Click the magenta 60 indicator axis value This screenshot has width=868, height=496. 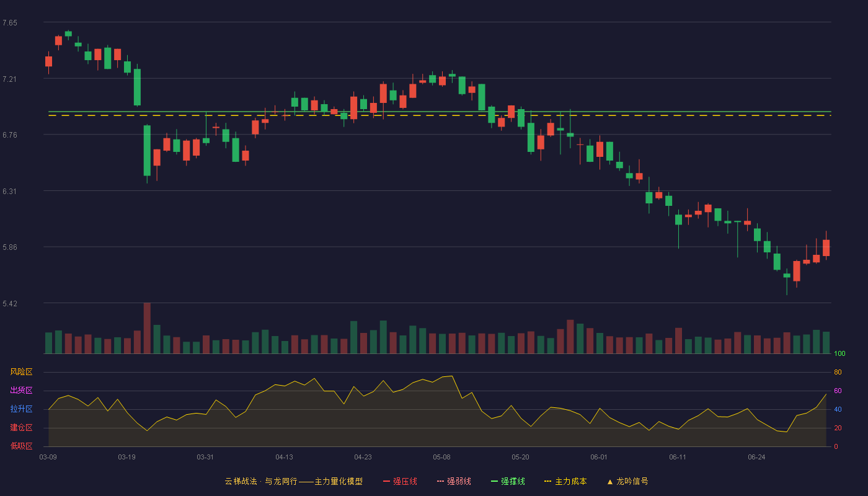click(838, 391)
